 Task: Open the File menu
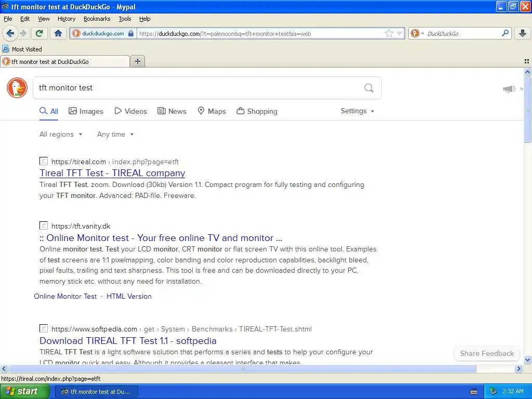[x=8, y=19]
